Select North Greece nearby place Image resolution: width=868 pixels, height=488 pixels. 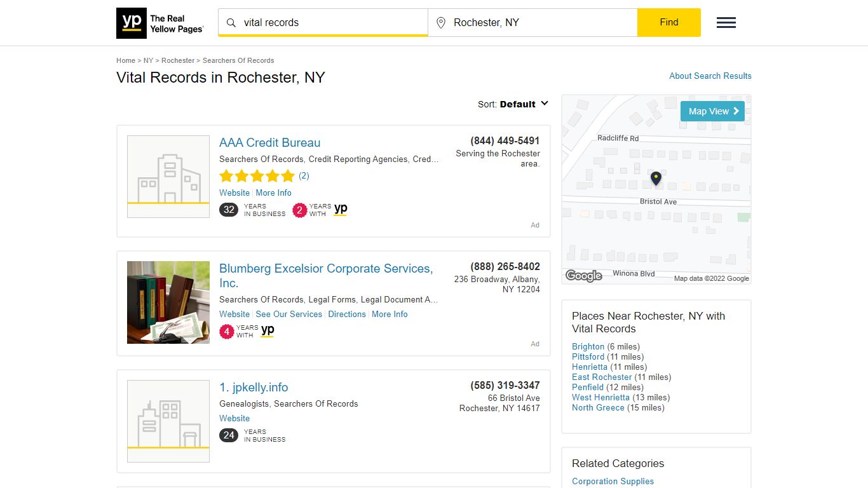coord(598,407)
